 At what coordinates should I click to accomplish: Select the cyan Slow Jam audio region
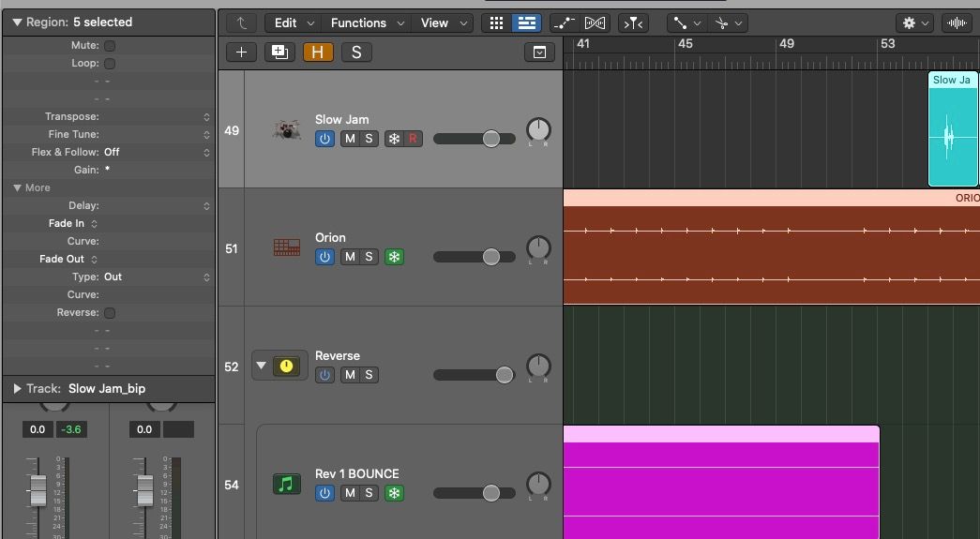pyautogui.click(x=953, y=129)
